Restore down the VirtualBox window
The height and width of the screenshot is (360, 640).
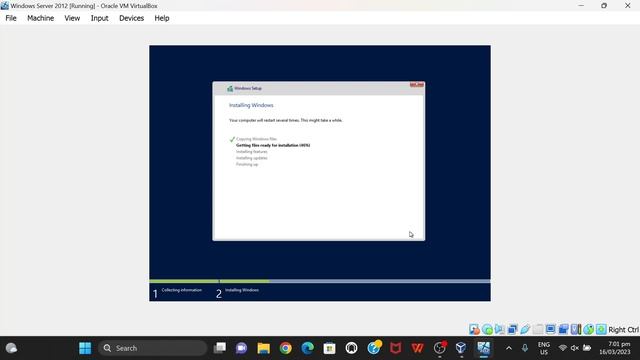pyautogui.click(x=604, y=6)
